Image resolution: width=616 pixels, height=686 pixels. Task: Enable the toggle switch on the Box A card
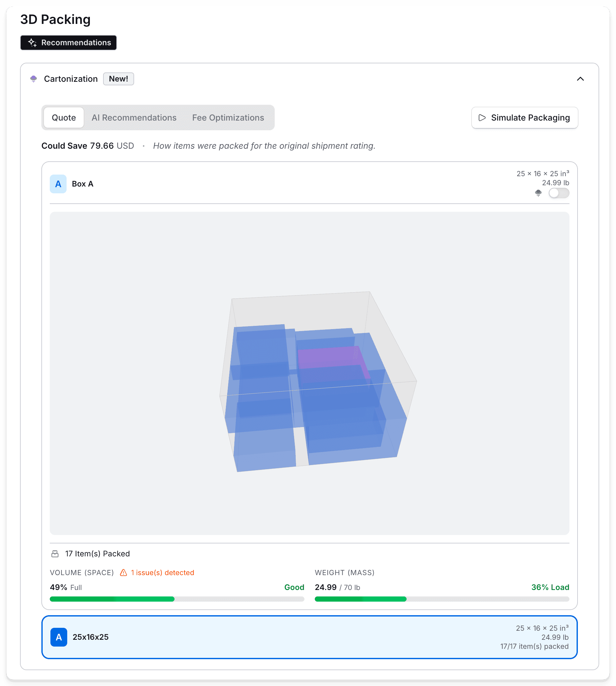[559, 193]
